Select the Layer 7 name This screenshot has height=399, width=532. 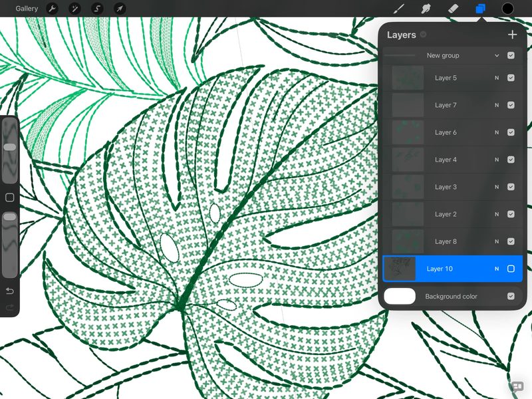tap(446, 105)
